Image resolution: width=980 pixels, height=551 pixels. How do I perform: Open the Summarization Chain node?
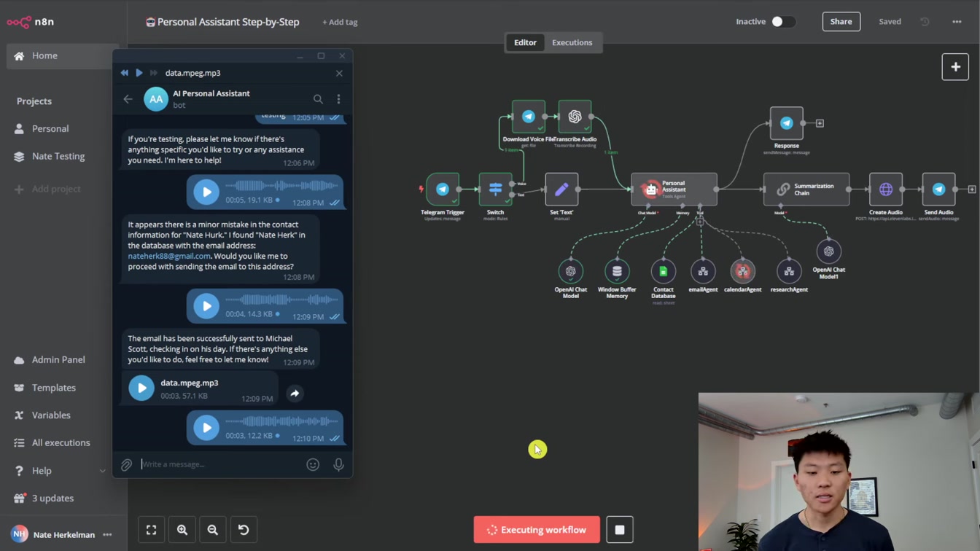pyautogui.click(x=806, y=189)
